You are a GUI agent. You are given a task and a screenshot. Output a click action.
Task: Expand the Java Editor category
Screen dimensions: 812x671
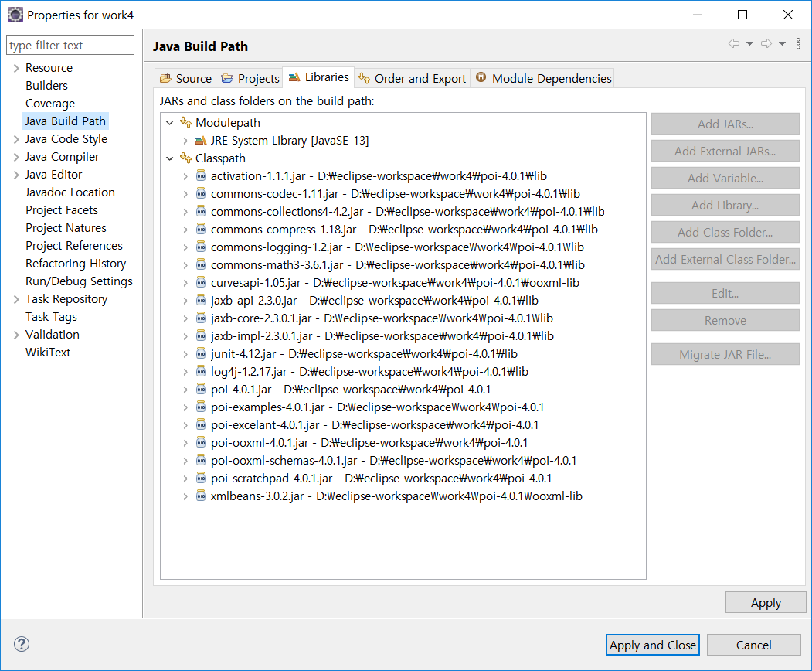[16, 175]
